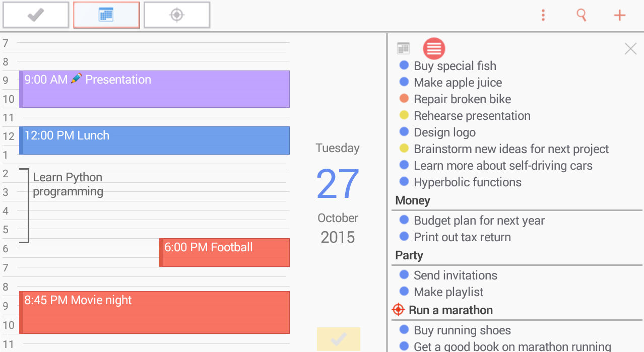Select the red list view icon
This screenshot has width=644, height=352.
[x=434, y=48]
